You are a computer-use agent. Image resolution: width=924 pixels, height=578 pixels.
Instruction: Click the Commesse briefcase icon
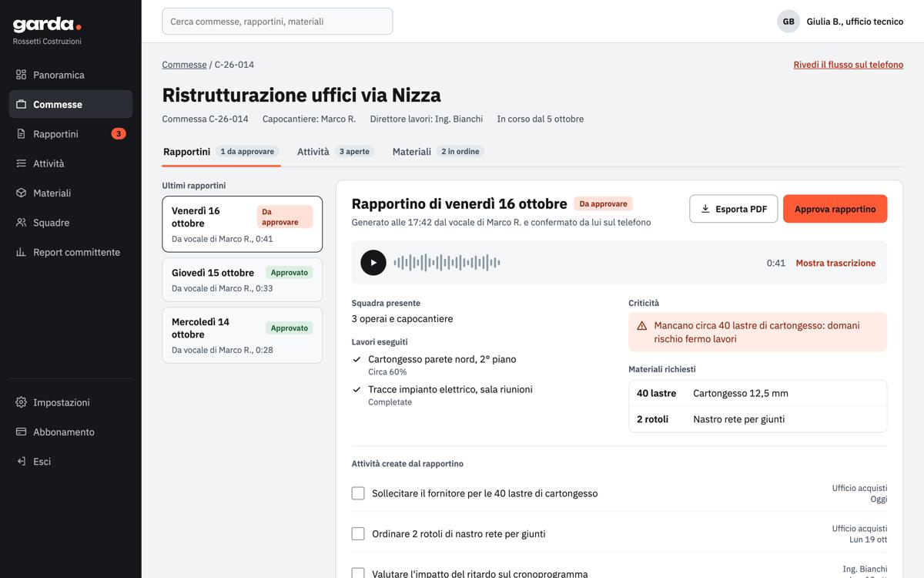click(22, 104)
